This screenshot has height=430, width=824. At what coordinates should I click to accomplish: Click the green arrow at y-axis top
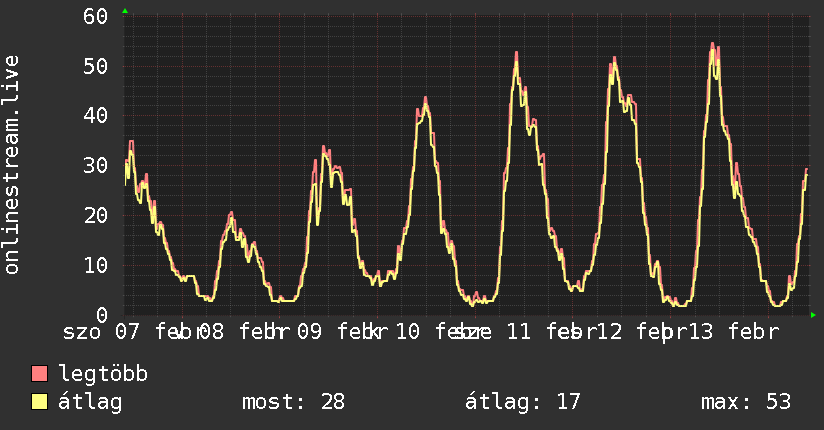125,11
